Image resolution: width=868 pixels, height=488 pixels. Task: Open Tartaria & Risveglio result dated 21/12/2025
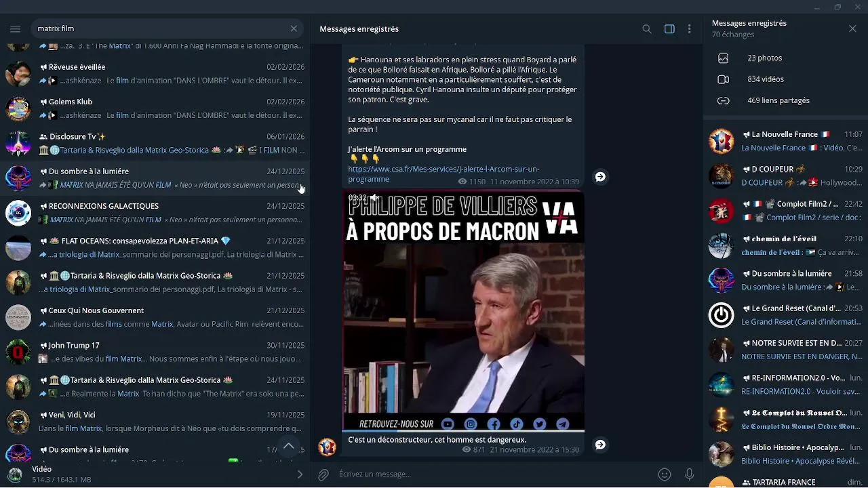coord(155,283)
